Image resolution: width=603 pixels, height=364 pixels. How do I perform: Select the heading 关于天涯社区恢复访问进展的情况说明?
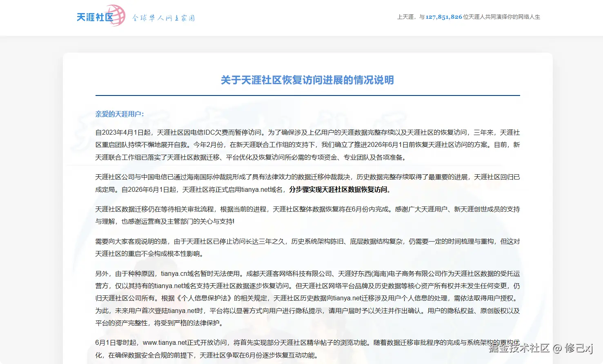click(x=307, y=80)
